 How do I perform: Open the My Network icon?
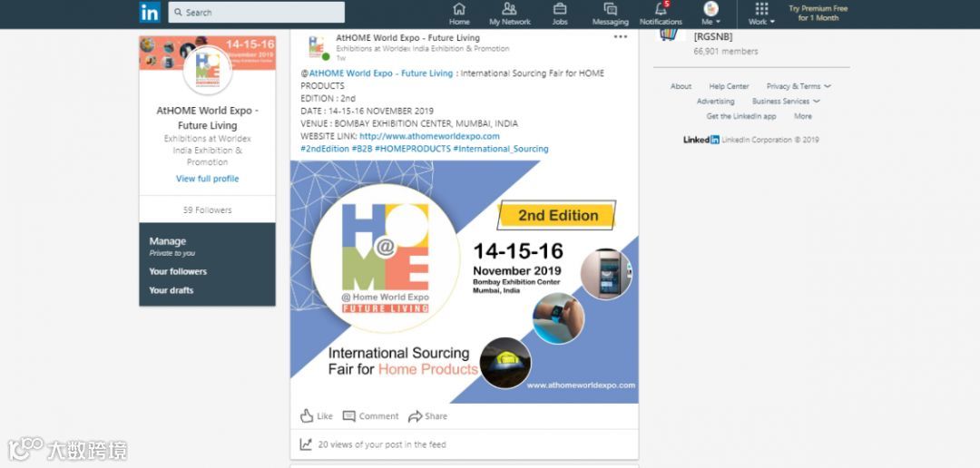[509, 14]
